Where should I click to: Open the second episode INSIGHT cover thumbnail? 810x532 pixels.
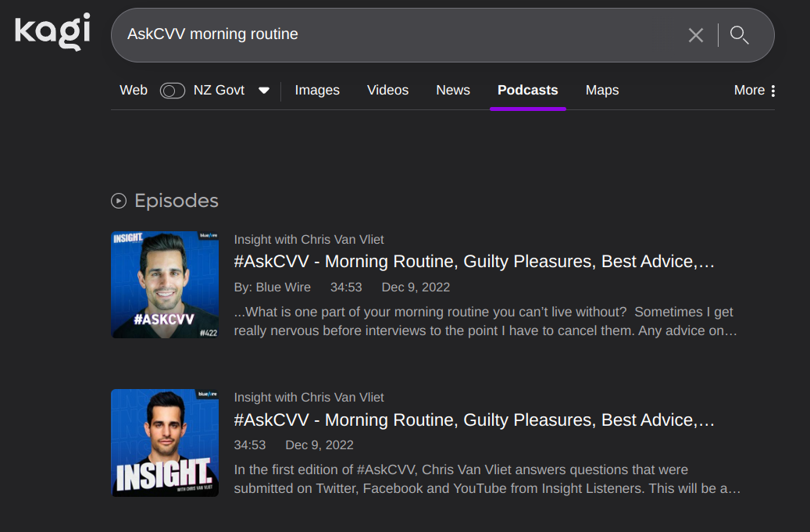[x=165, y=443]
